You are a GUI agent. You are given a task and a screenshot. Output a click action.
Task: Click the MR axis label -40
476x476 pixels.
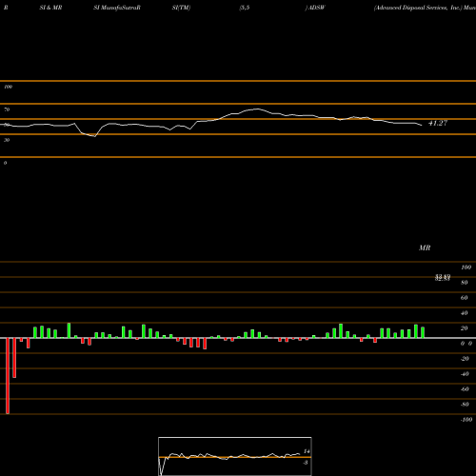click(465, 374)
